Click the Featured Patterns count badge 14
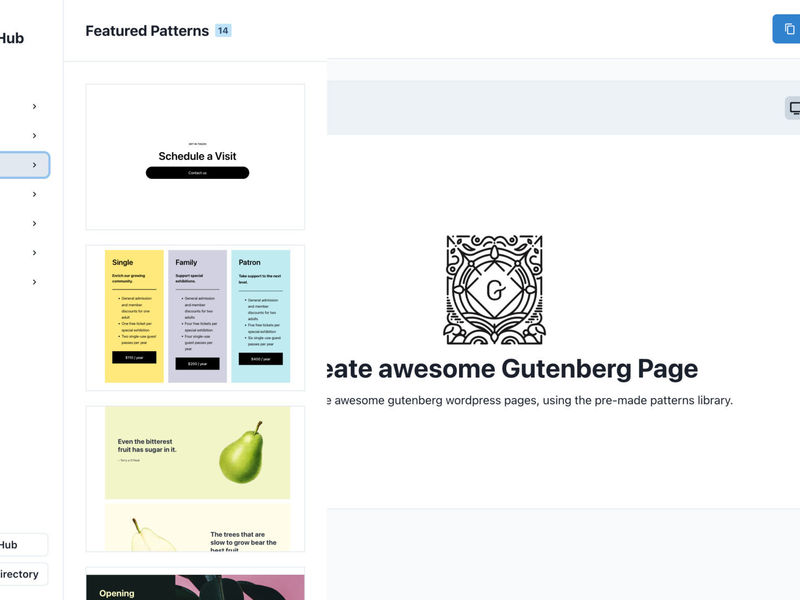 tap(223, 31)
